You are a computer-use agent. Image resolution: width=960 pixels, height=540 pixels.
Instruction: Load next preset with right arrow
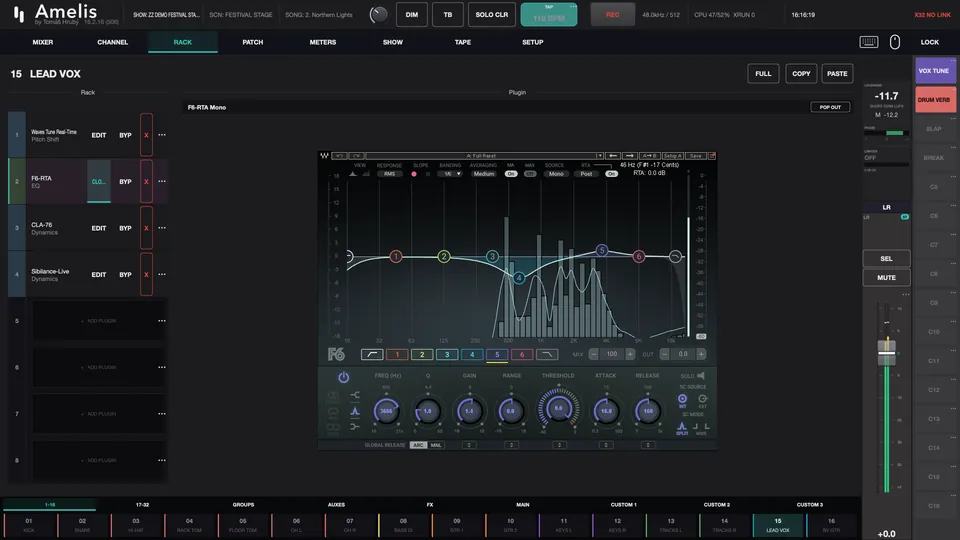tap(629, 156)
